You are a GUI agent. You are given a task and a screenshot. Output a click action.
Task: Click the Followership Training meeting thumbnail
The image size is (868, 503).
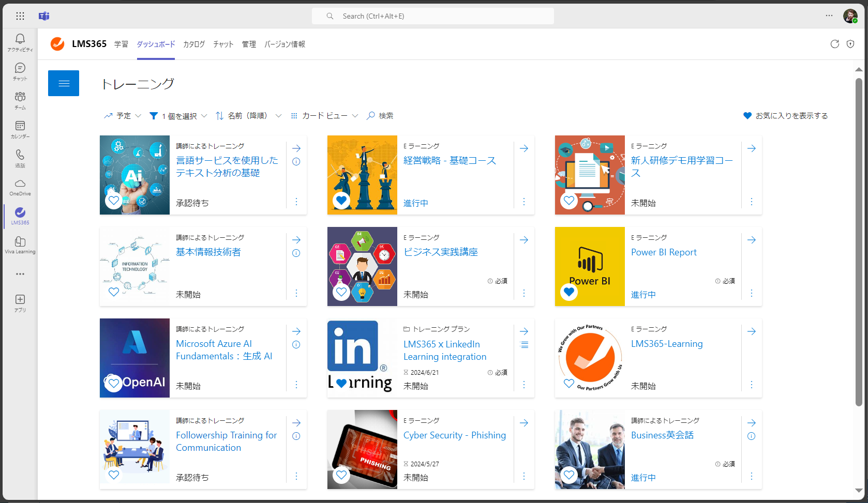coord(134,450)
